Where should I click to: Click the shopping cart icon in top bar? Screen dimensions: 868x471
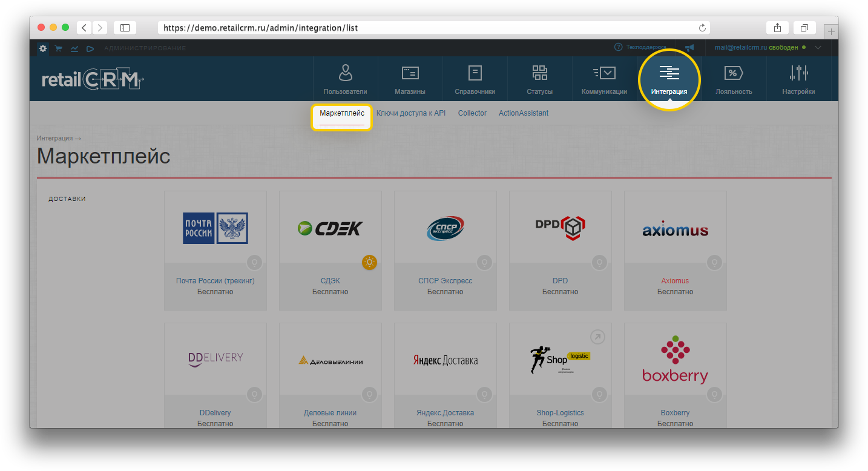[x=59, y=48]
